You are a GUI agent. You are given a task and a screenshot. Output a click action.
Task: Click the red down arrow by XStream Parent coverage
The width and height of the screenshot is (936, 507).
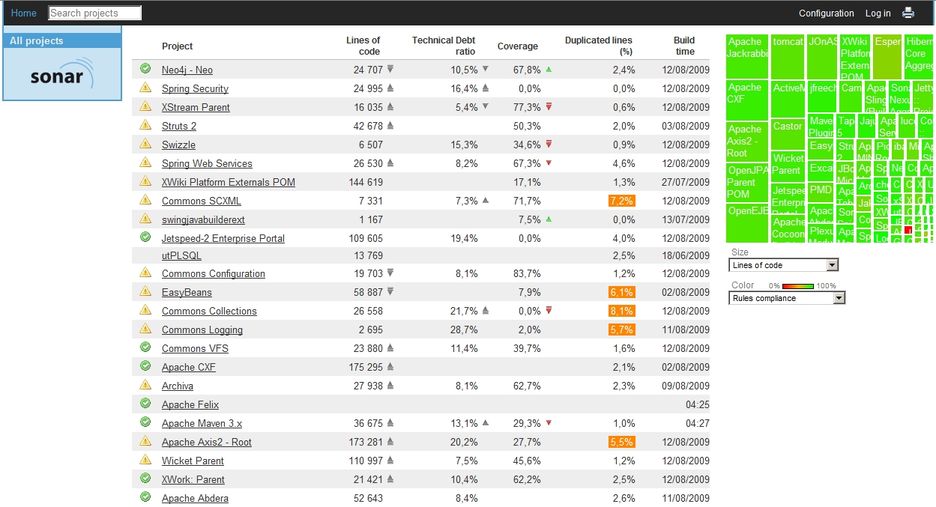coord(549,107)
